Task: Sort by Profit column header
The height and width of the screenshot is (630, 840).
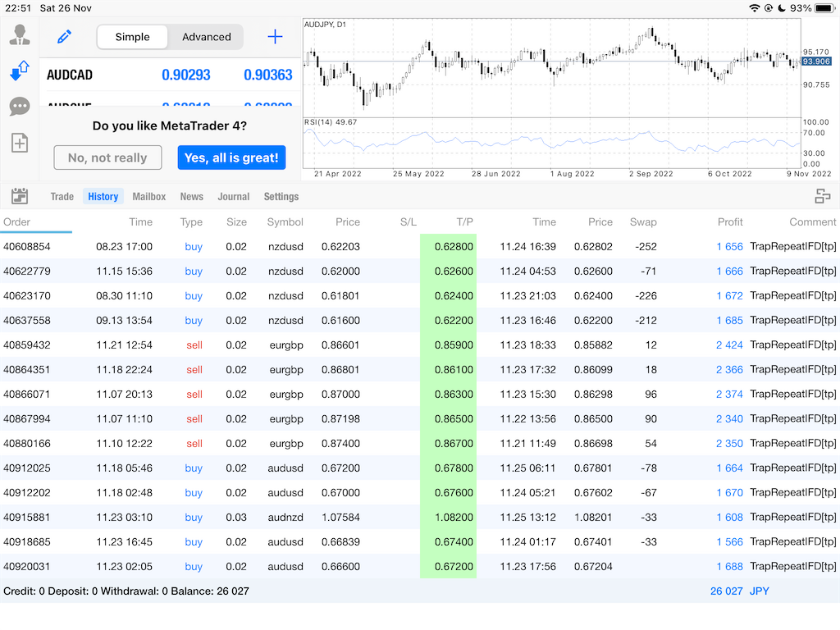Action: [730, 221]
